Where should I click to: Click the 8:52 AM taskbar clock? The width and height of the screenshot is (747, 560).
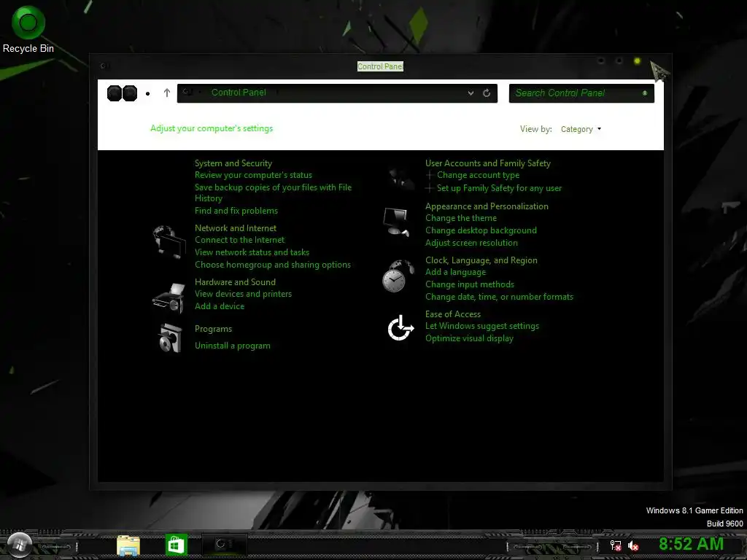click(692, 544)
